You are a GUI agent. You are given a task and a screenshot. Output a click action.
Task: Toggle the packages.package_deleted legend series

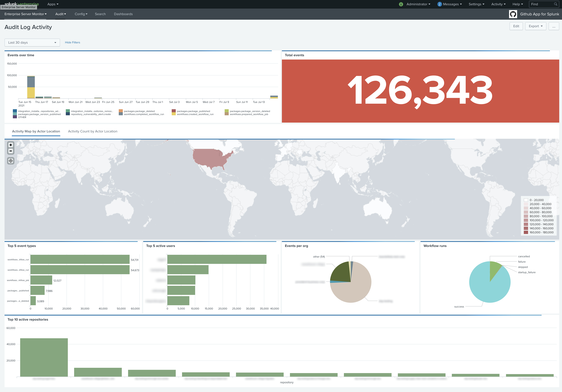click(139, 111)
